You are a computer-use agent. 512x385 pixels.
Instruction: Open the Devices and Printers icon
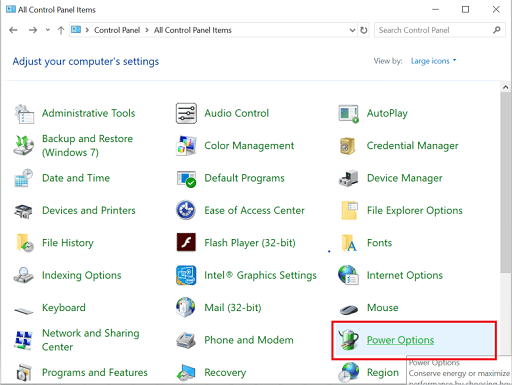coord(23,211)
